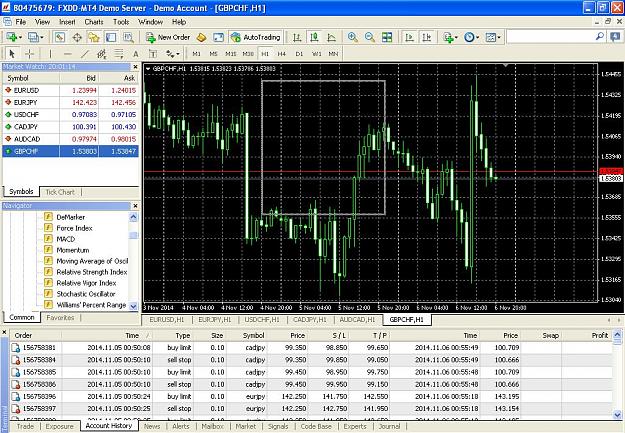Screen dimensions: 625x433
Task: Open the Tools menu
Action: click(121, 22)
